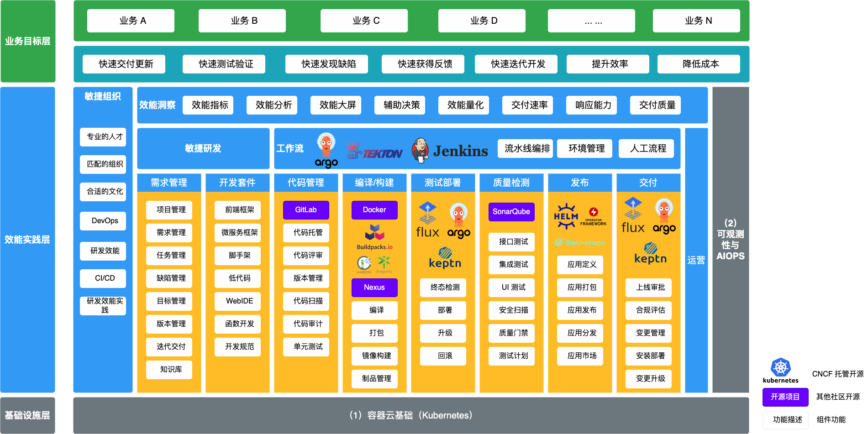Screen dimensions: 868x434
Task: Click the Kubernetes wheel icon
Action: tap(781, 367)
